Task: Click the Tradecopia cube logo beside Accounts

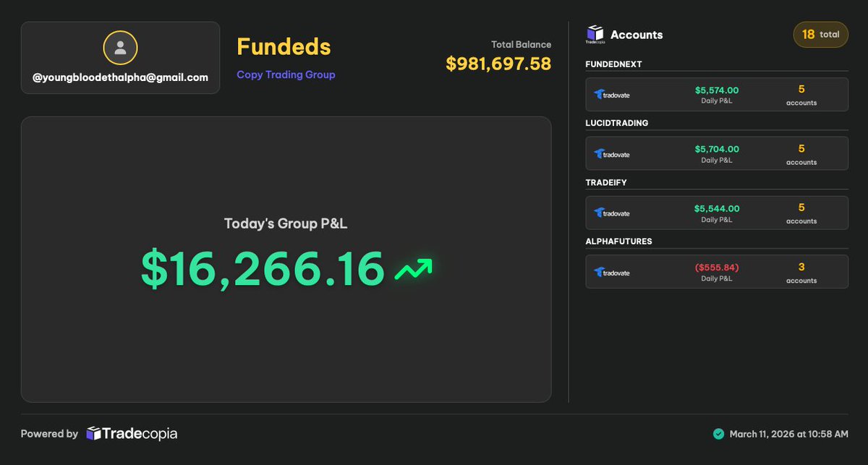Action: 595,34
